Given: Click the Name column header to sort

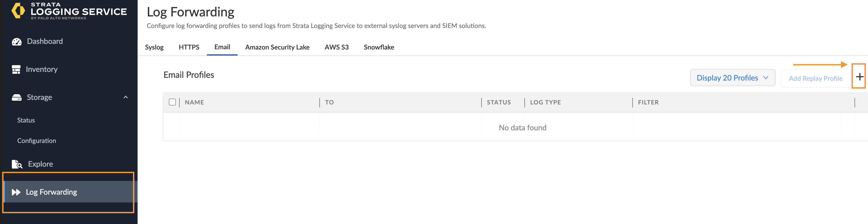Looking at the screenshot, I should (x=195, y=102).
